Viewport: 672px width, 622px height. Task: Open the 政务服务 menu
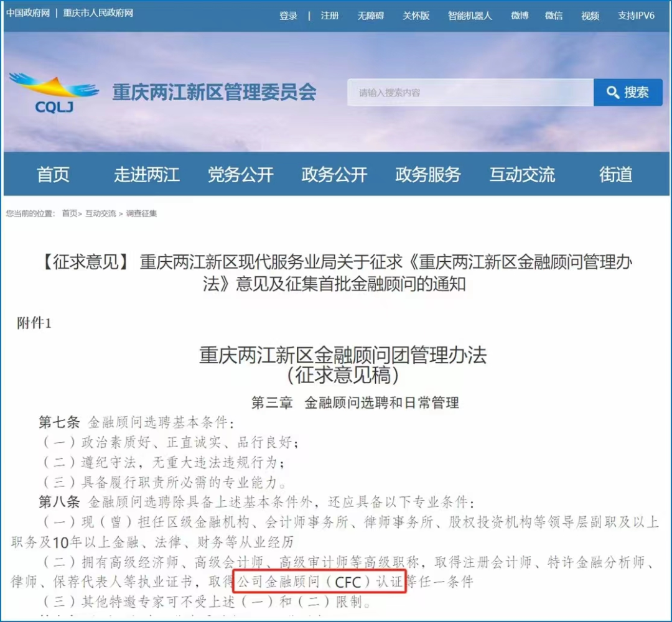click(428, 175)
